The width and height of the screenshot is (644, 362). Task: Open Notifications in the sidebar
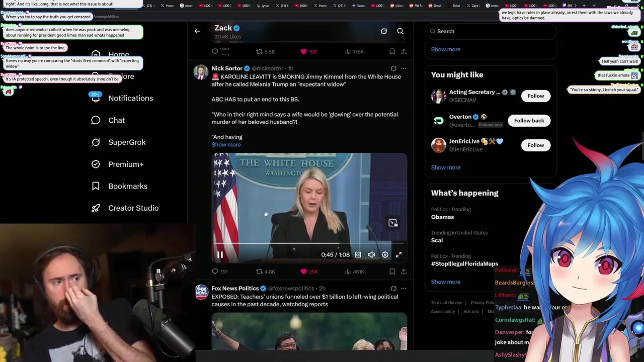click(x=130, y=98)
